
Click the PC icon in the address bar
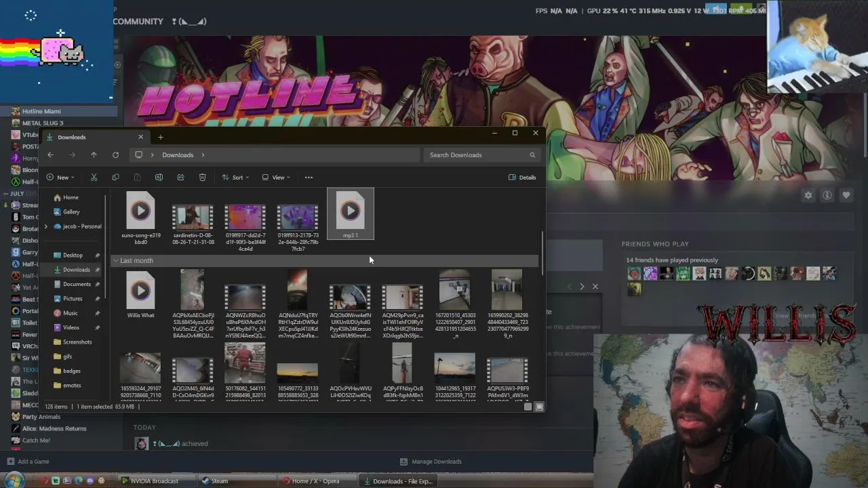click(x=138, y=155)
